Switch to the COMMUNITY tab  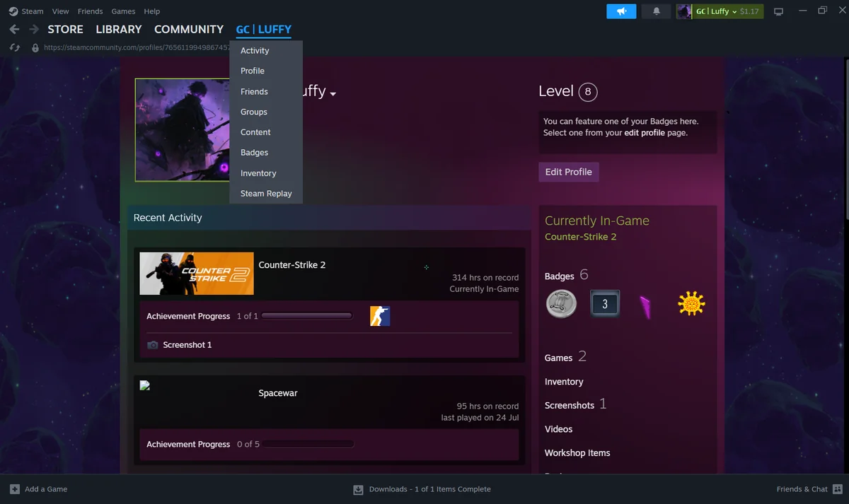tap(189, 30)
